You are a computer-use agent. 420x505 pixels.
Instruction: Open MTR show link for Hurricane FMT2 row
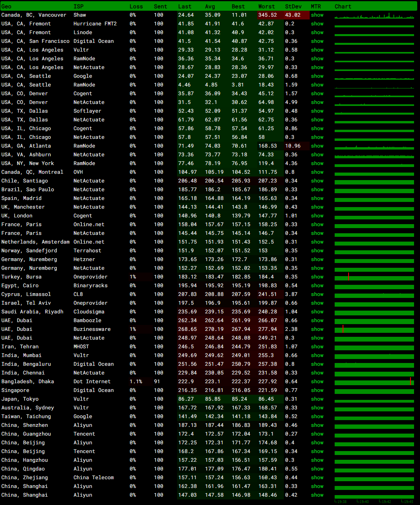[x=317, y=24]
